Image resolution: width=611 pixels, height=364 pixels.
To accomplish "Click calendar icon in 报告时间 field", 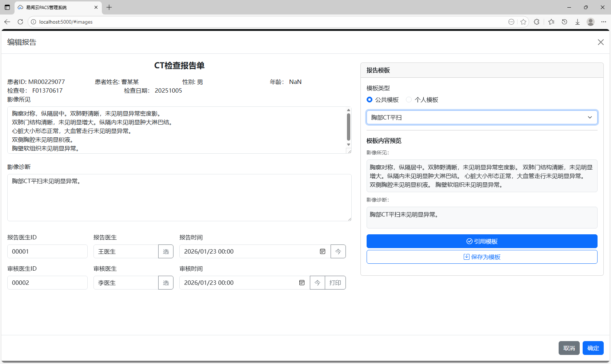I will [x=322, y=251].
